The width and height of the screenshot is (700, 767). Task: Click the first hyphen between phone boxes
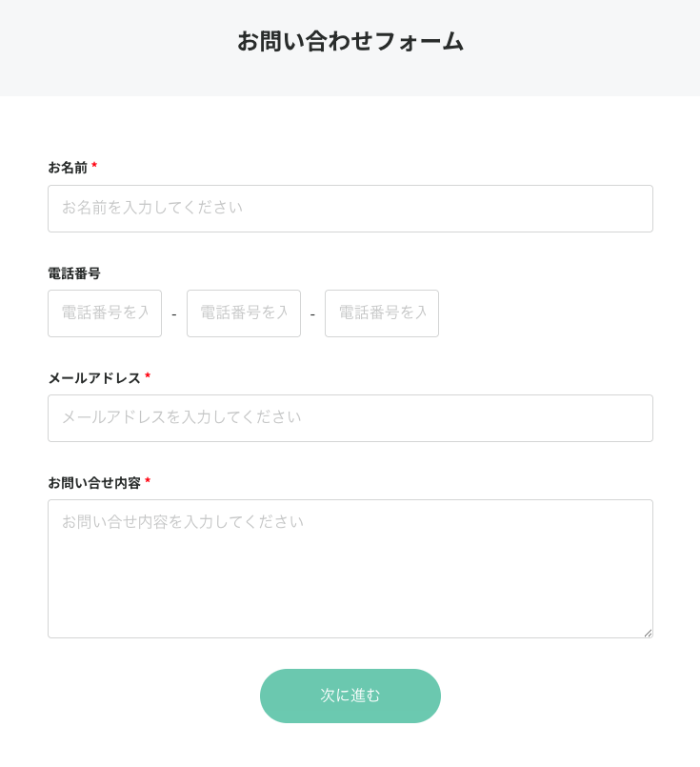pyautogui.click(x=174, y=314)
